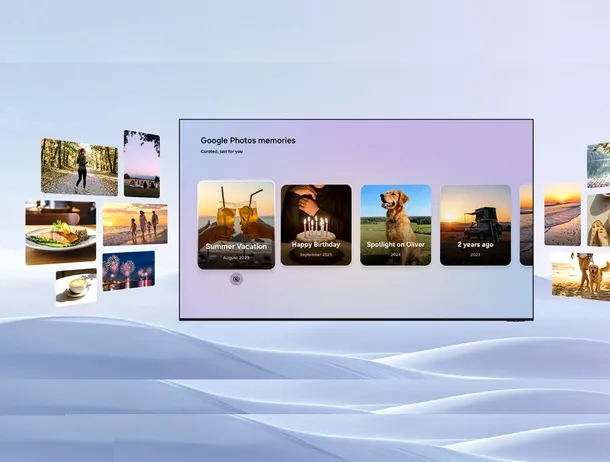The width and height of the screenshot is (610, 462).
Task: Open the Summer Vacation memory card
Action: [236, 225]
